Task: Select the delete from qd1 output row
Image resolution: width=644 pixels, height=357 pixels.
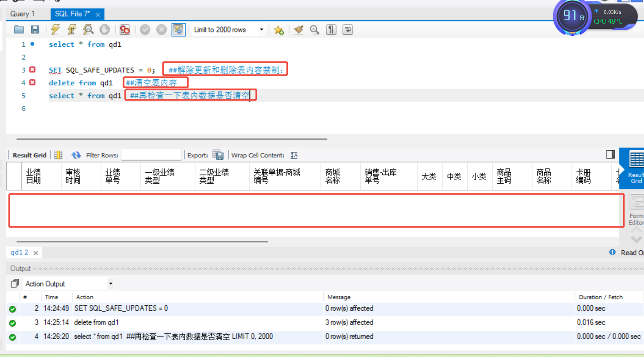Action: tap(325, 322)
